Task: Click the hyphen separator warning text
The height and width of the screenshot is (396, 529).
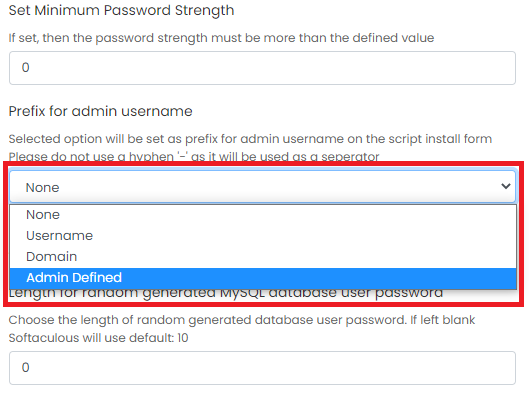Action: 194,156
